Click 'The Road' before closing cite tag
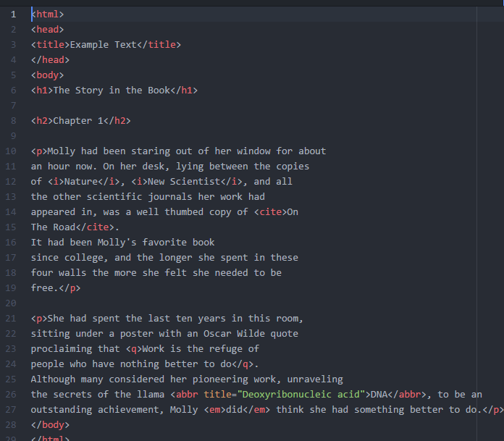Viewport: 504px width, 441px height. tap(53, 227)
